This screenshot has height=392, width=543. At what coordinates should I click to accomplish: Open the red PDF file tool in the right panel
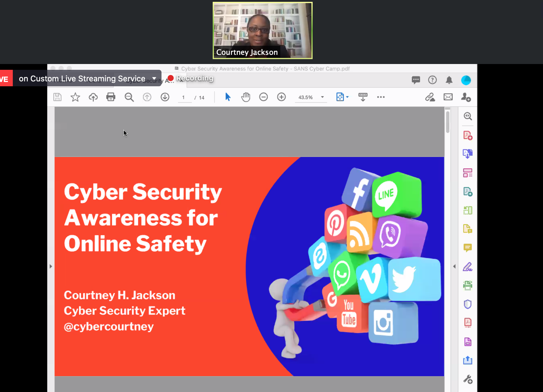tap(468, 323)
